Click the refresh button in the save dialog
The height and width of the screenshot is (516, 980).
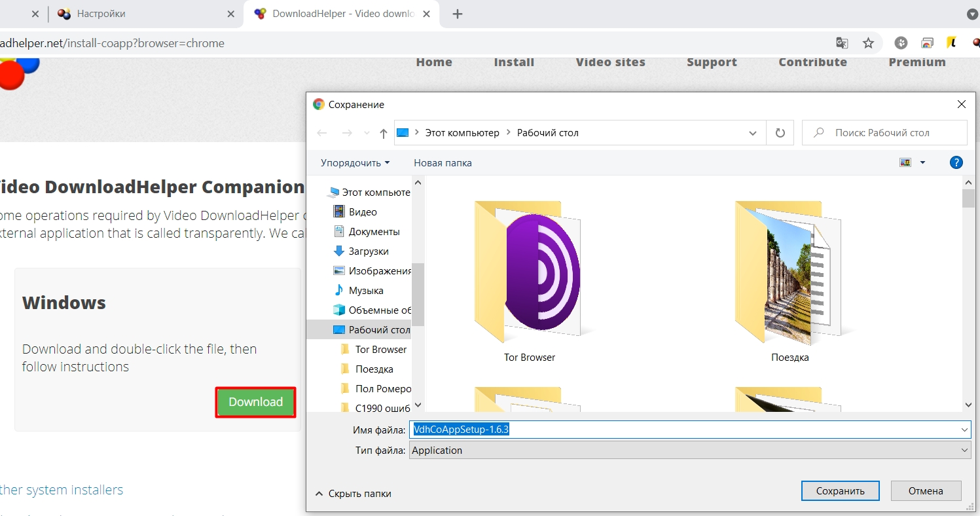pyautogui.click(x=780, y=133)
